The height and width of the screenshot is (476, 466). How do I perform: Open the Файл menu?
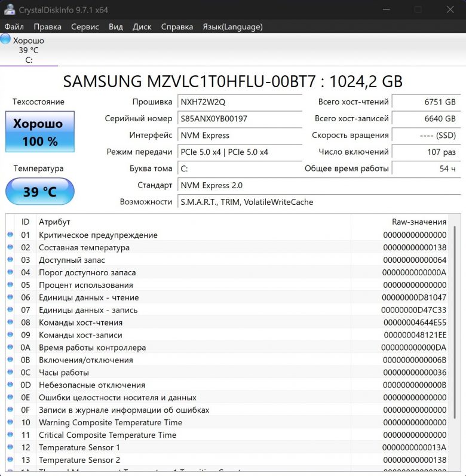point(14,27)
